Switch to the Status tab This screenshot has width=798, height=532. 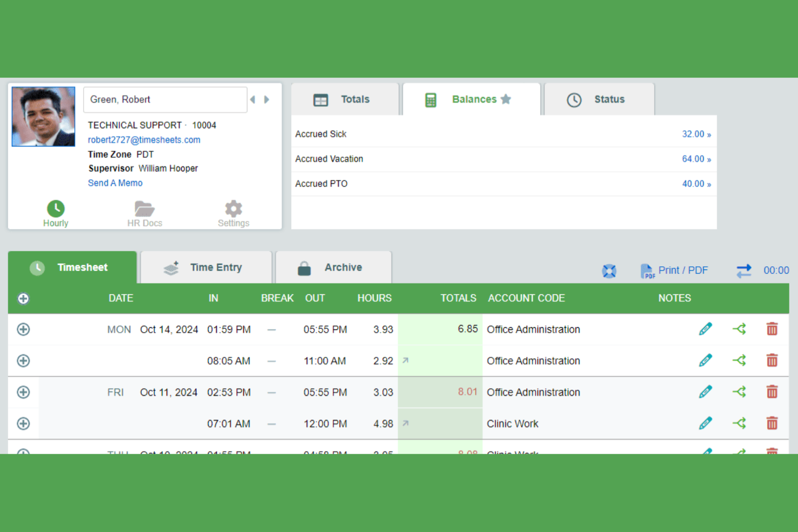tap(600, 99)
